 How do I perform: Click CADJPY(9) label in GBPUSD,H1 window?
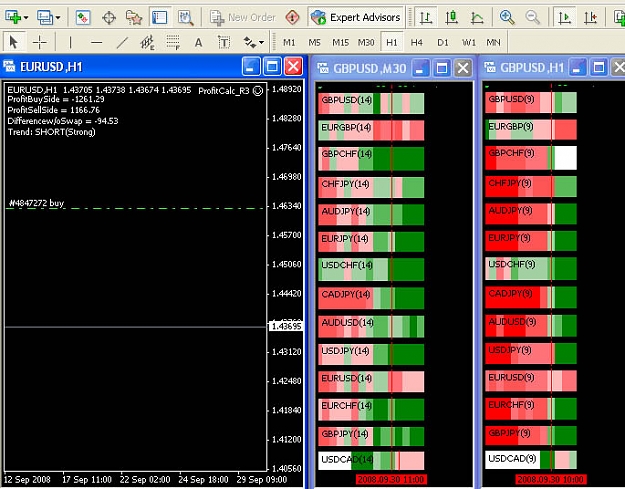coord(510,294)
